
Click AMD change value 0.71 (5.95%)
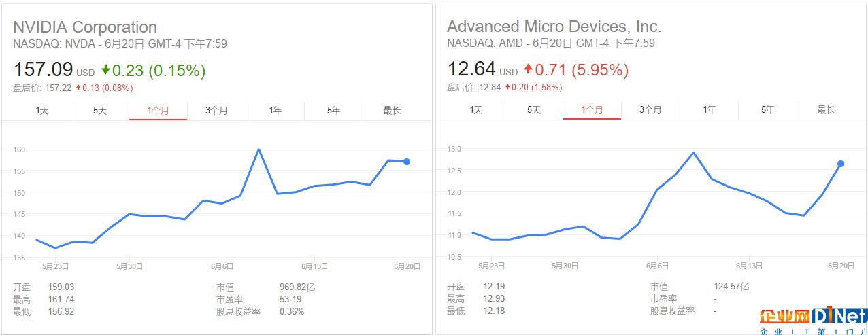pyautogui.click(x=582, y=70)
